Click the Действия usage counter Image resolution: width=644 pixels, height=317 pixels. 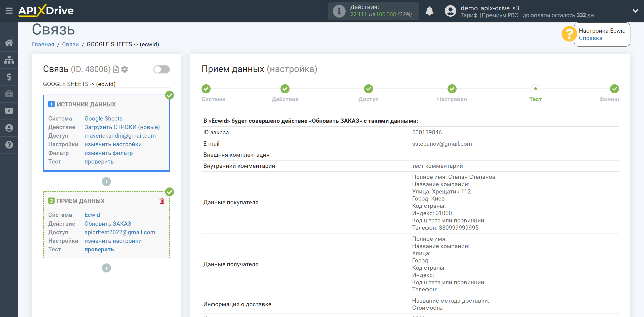coord(374,11)
